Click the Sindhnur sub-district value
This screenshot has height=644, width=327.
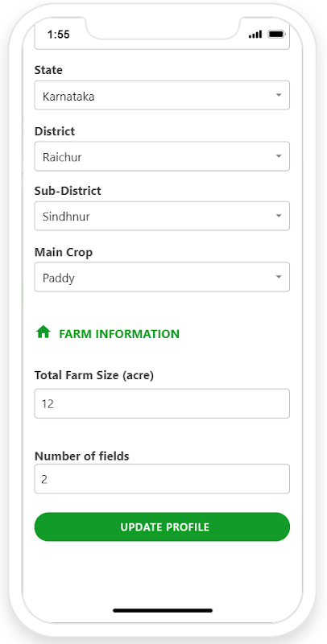[66, 217]
